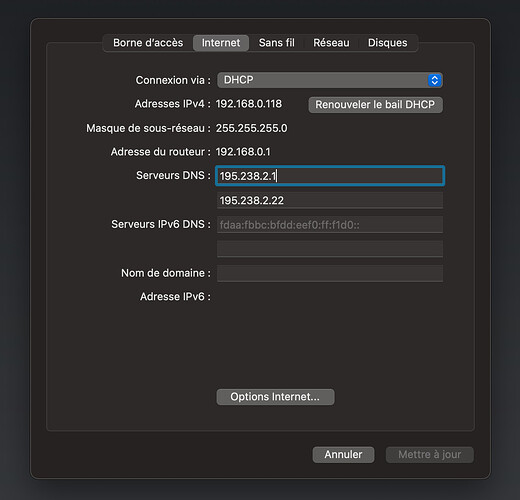Click the IPv4 address 192.168.0.118 text

[249, 104]
